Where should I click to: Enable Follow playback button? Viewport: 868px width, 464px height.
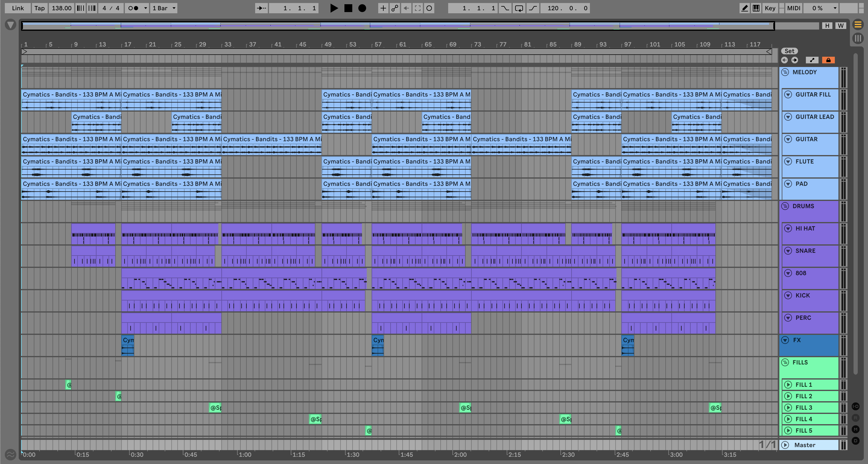(261, 8)
